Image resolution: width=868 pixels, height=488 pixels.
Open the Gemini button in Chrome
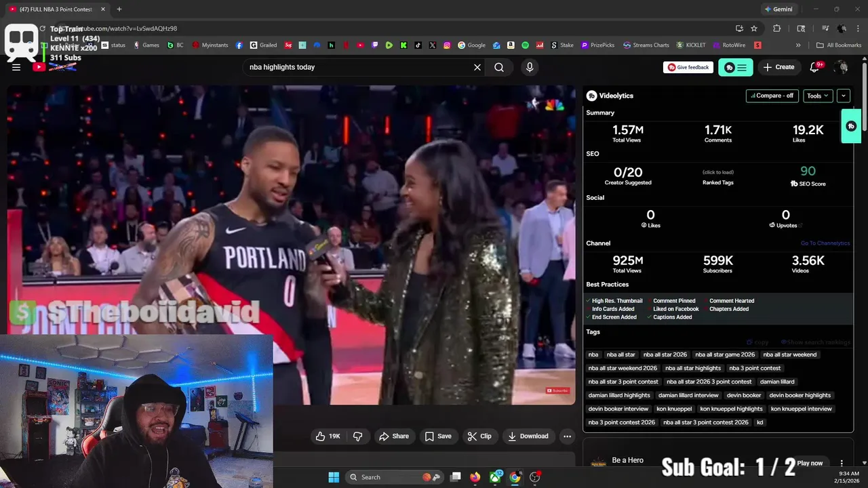[x=778, y=9]
